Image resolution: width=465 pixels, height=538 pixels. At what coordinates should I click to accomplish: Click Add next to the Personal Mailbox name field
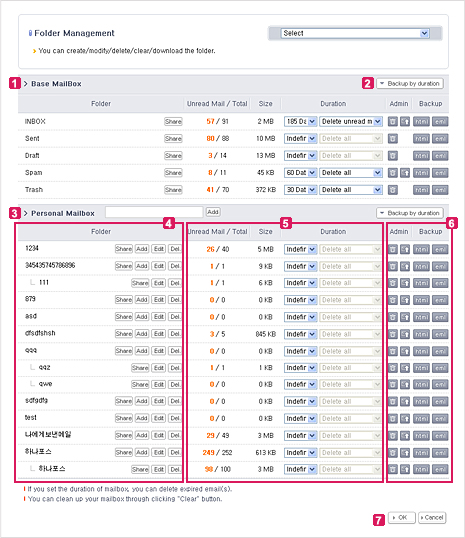click(x=213, y=212)
